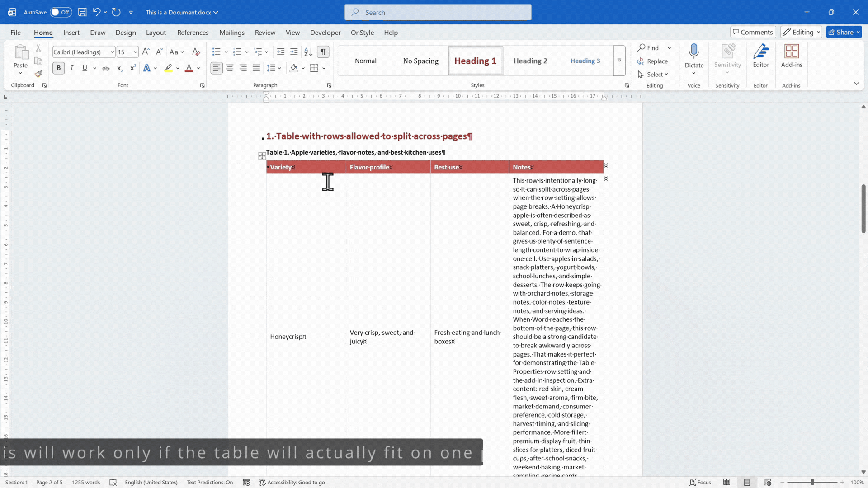Screen dimensions: 868x488
Task: Click the Save icon in title bar
Action: (x=82, y=12)
